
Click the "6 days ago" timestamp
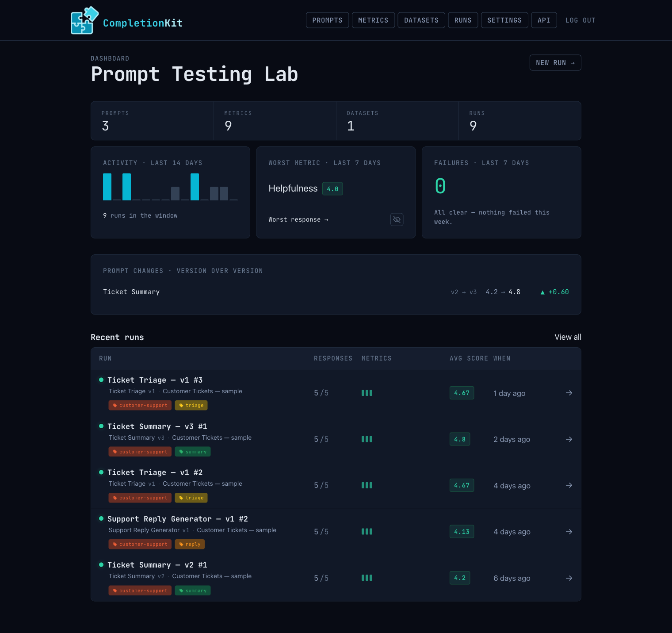pyautogui.click(x=512, y=578)
